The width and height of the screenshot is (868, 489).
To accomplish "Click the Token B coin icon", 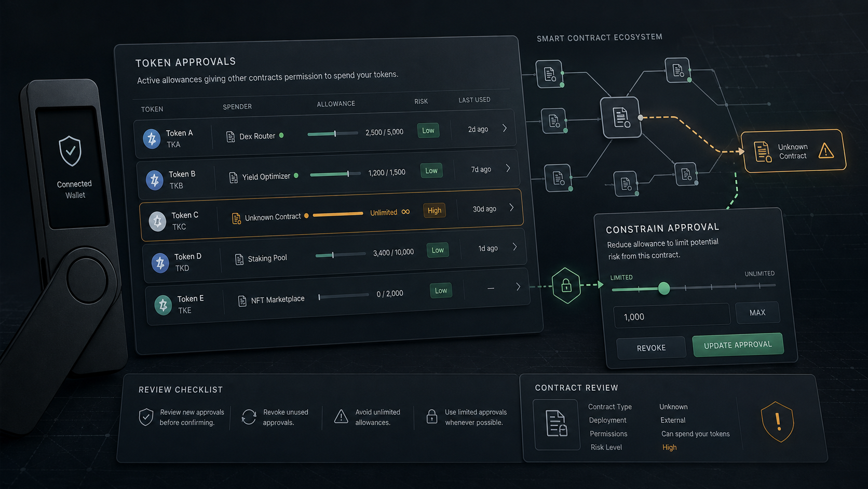I will click(154, 180).
